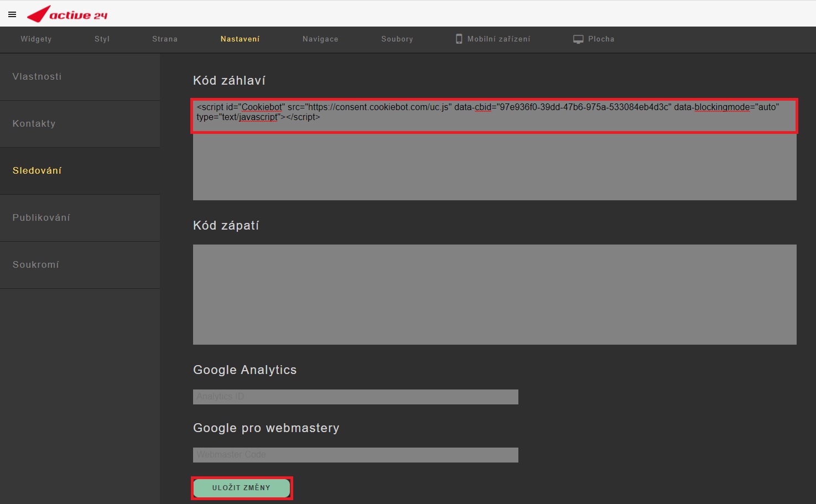Image resolution: width=816 pixels, height=504 pixels.
Task: Open the Soubory tab
Action: click(397, 39)
